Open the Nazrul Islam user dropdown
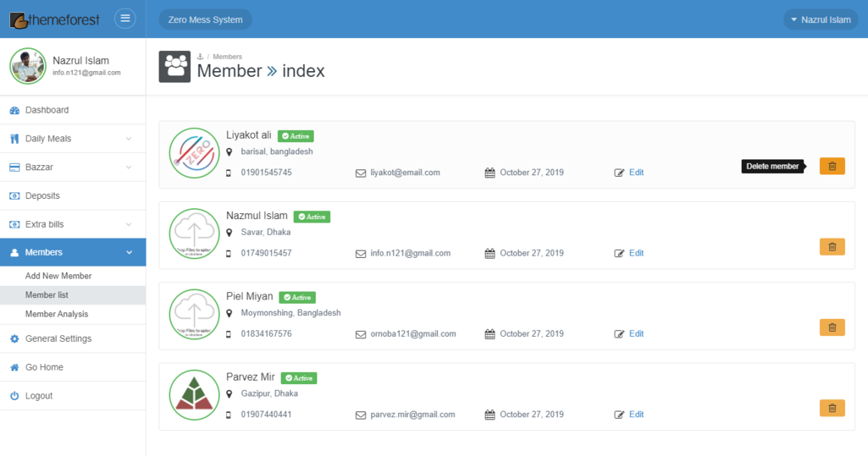This screenshot has height=456, width=868. (x=819, y=19)
